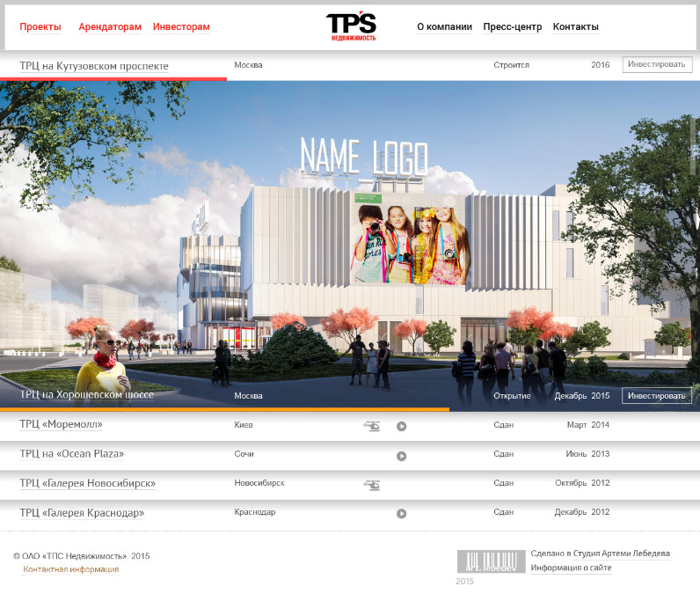Image resolution: width=700 pixels, height=616 pixels.
Task: Navigate to Пресс-центр
Action: (512, 27)
